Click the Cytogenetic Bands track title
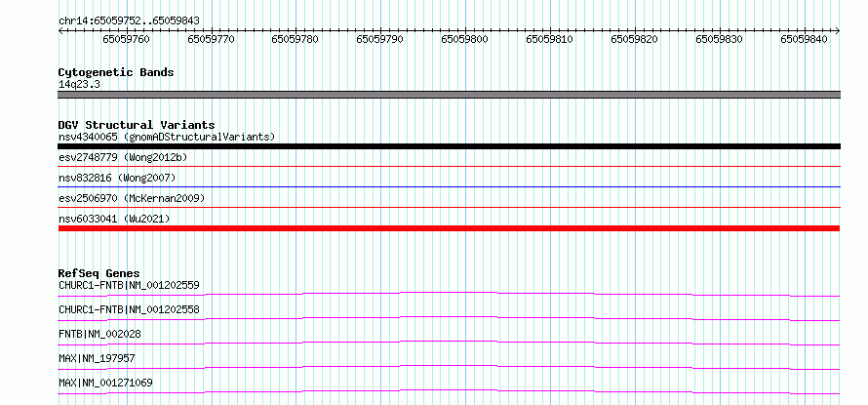Viewport: 868px width, 405px height. 116,72
